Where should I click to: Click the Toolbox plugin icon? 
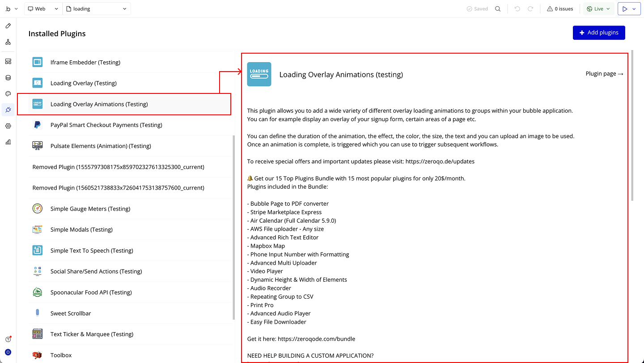38,355
